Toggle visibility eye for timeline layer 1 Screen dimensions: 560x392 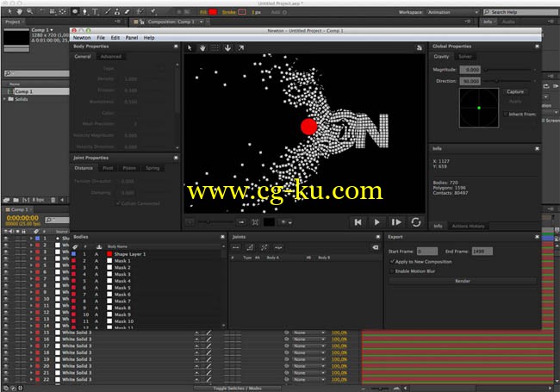(6, 238)
